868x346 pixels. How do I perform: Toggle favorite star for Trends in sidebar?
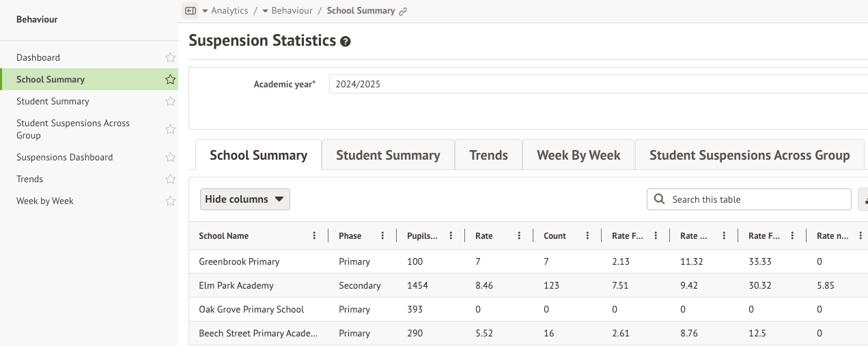[x=170, y=179]
